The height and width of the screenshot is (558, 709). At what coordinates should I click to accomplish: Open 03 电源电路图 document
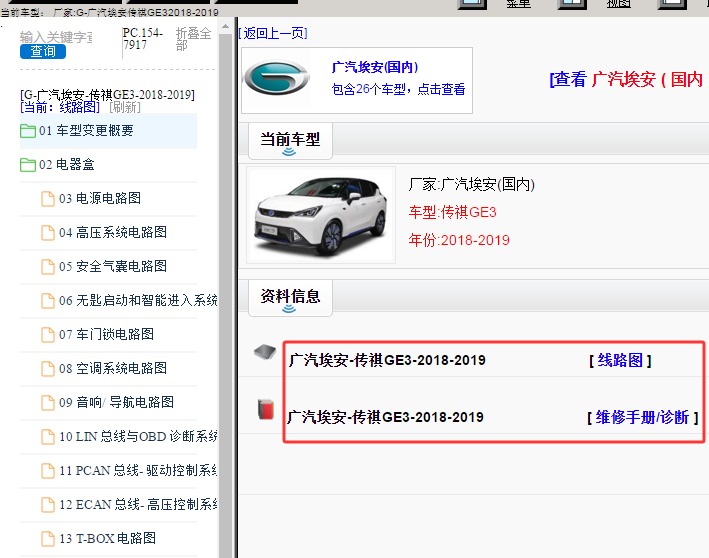100,199
